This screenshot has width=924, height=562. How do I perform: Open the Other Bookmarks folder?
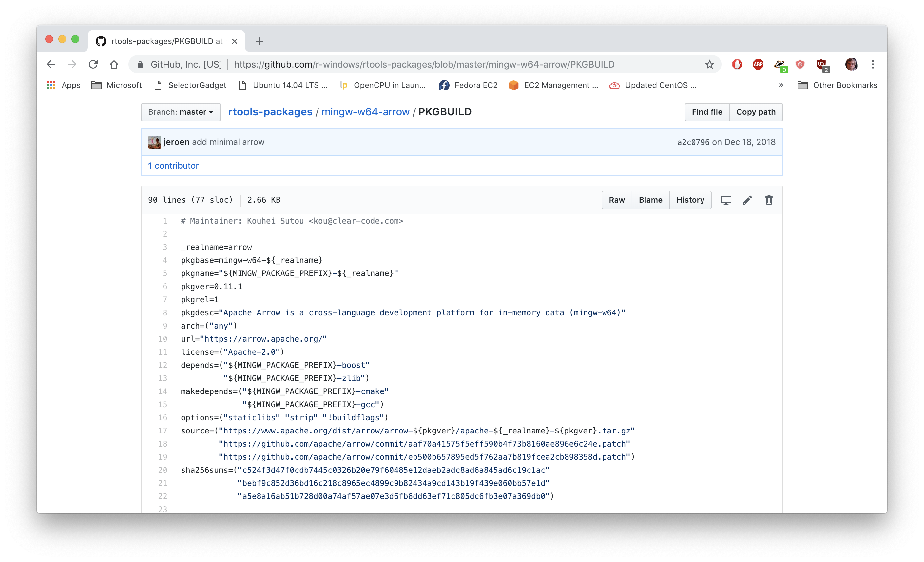837,85
